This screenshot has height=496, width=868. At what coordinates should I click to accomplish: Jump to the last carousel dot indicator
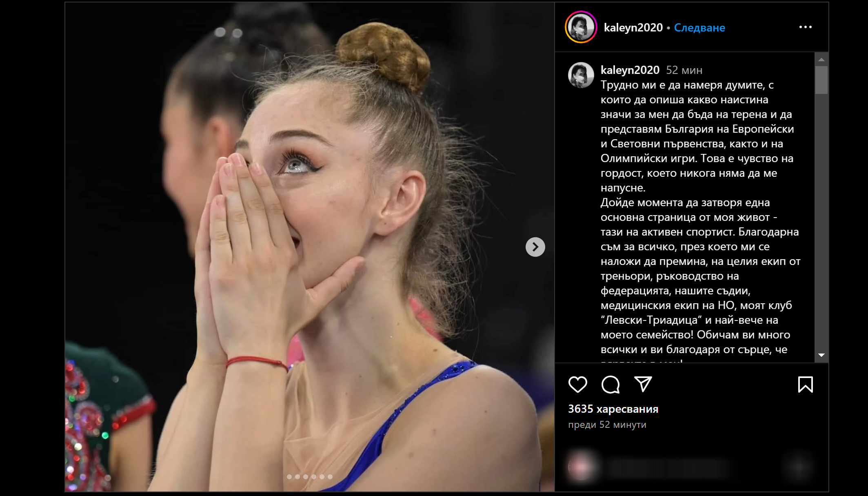point(330,477)
